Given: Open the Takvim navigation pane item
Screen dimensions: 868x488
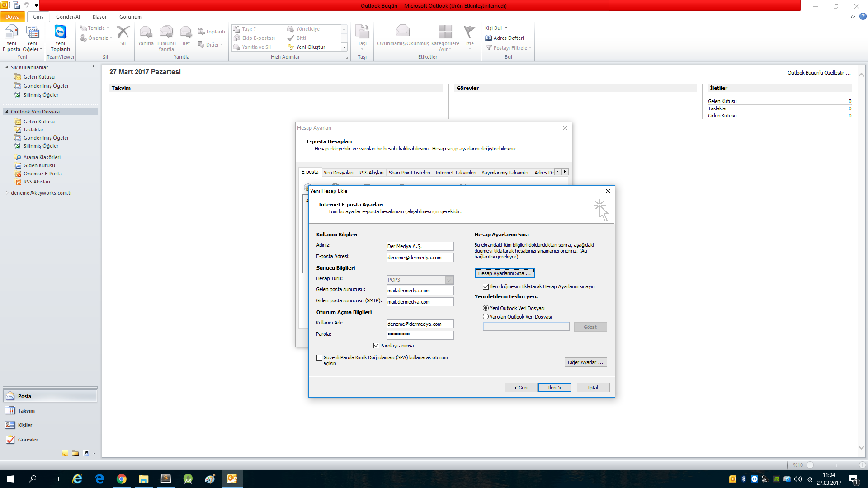Looking at the screenshot, I should (50, 411).
